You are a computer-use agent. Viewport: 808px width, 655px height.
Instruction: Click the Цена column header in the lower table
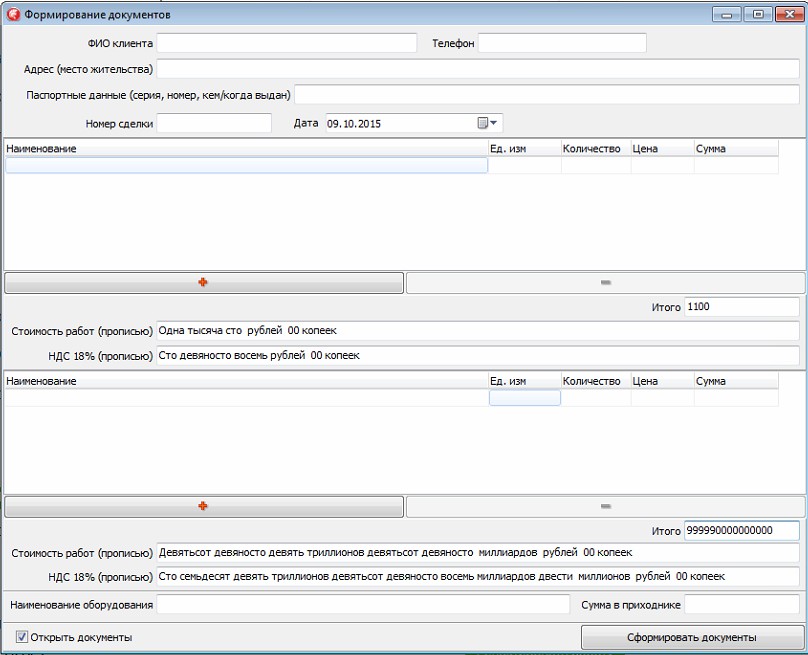click(x=663, y=381)
